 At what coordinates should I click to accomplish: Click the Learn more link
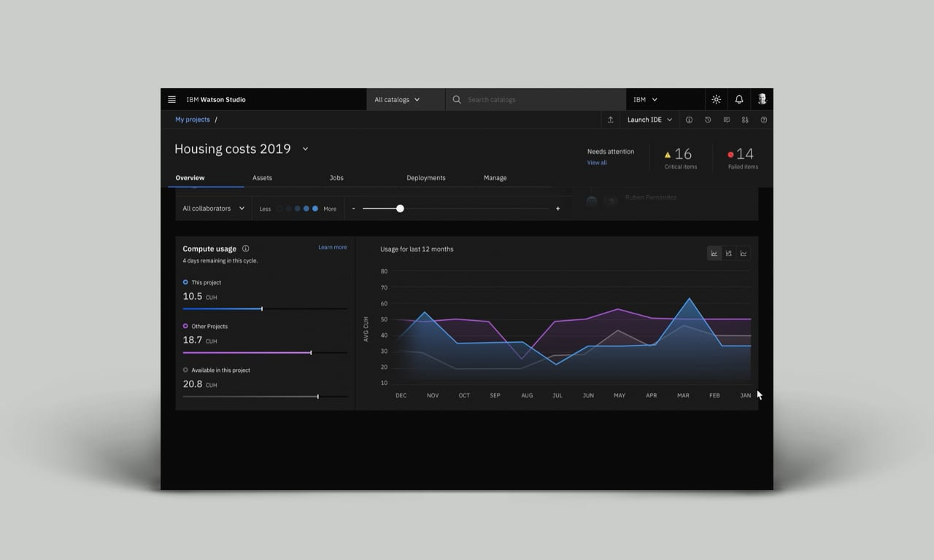[x=332, y=247]
